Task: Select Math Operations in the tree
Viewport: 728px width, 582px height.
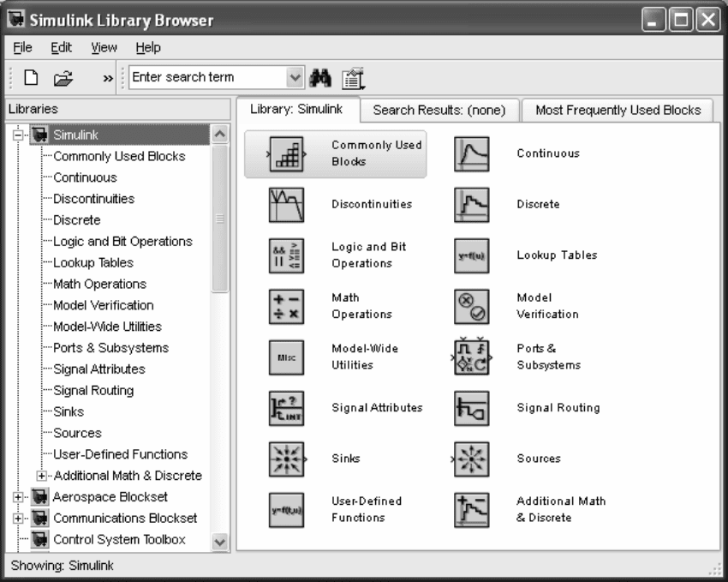Action: pyautogui.click(x=100, y=284)
